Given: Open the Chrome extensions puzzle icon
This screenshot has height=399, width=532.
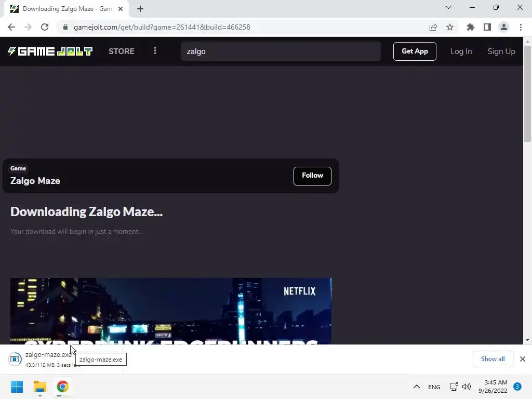Looking at the screenshot, I should click(x=471, y=27).
